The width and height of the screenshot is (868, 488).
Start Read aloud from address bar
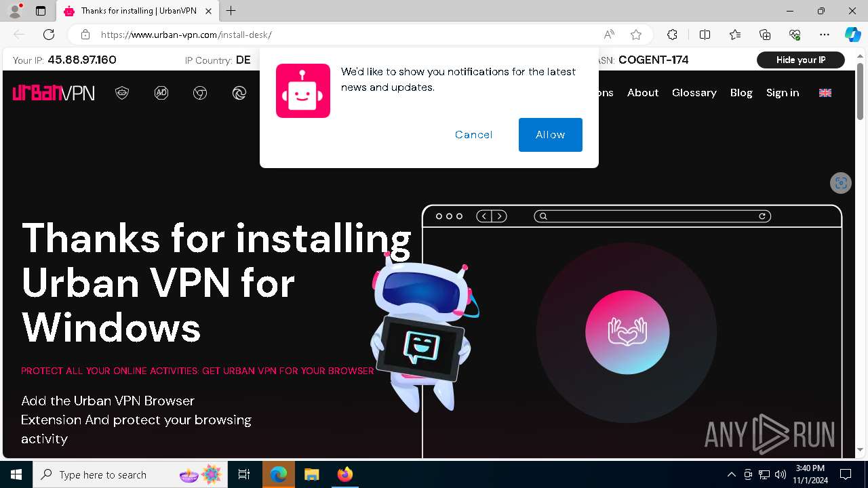click(609, 35)
